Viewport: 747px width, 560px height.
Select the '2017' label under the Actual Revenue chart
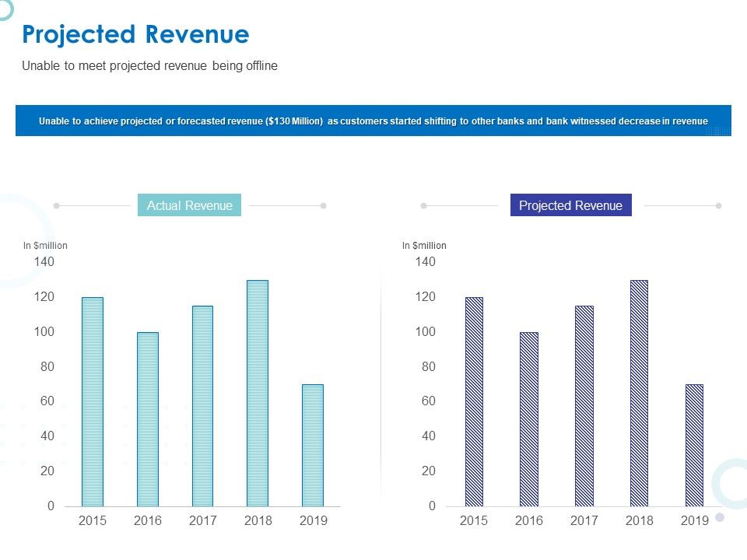[203, 520]
